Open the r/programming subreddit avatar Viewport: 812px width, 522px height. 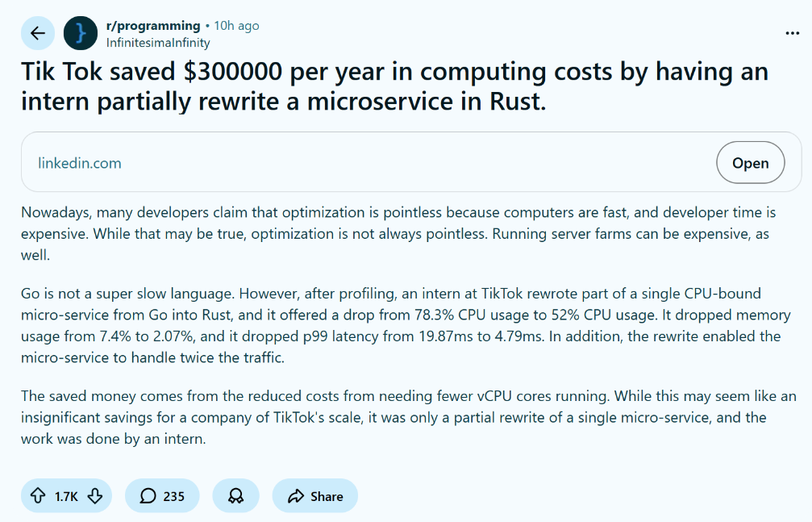(x=80, y=33)
